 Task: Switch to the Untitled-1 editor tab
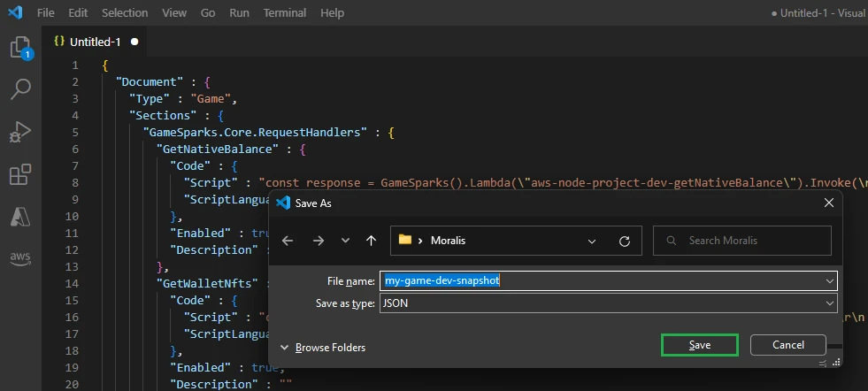point(95,42)
